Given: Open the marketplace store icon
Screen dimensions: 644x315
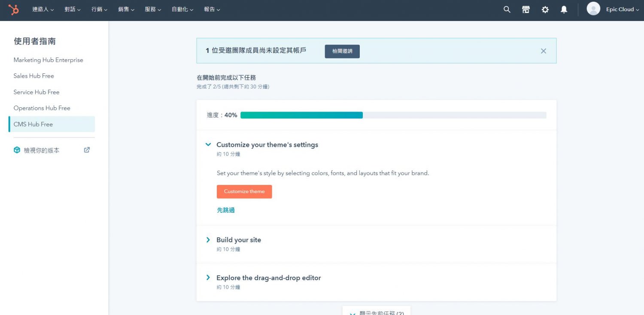Looking at the screenshot, I should pyautogui.click(x=526, y=9).
